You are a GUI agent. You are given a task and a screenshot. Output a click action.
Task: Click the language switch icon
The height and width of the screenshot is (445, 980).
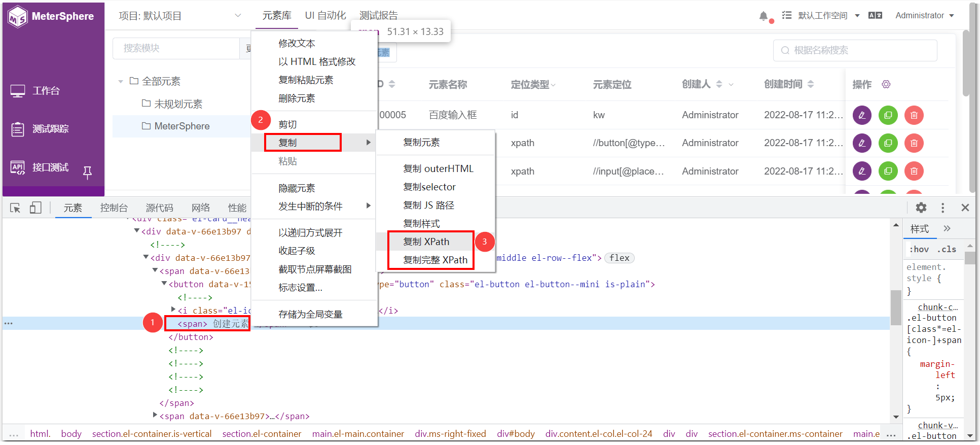click(875, 16)
